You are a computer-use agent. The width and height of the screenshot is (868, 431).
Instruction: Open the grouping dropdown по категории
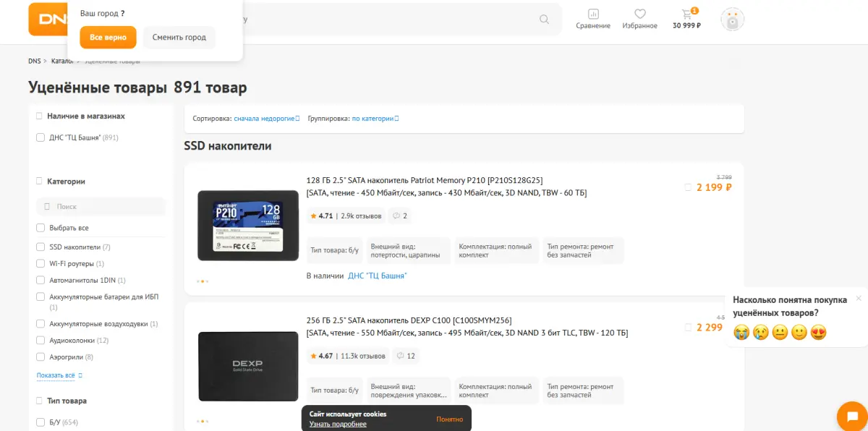(375, 118)
